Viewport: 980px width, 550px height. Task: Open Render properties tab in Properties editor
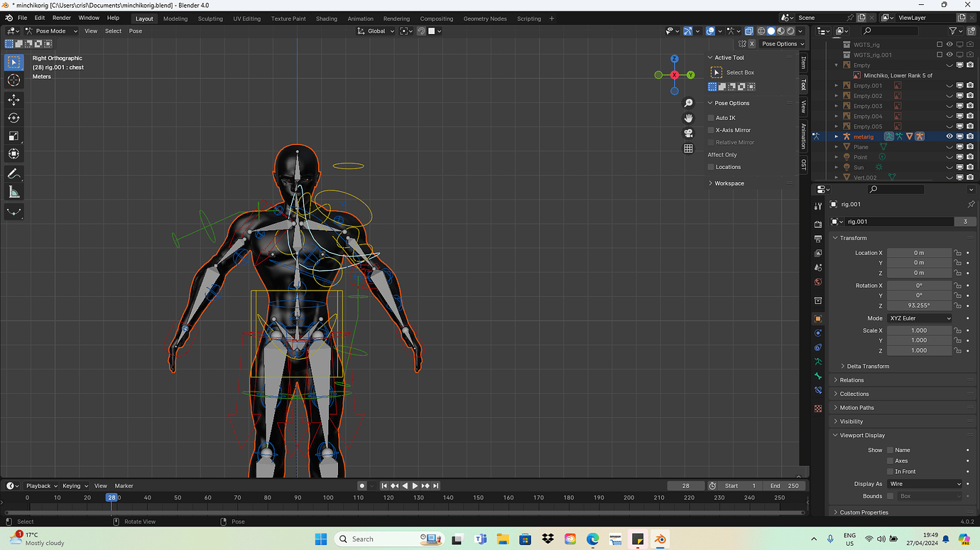tap(818, 225)
